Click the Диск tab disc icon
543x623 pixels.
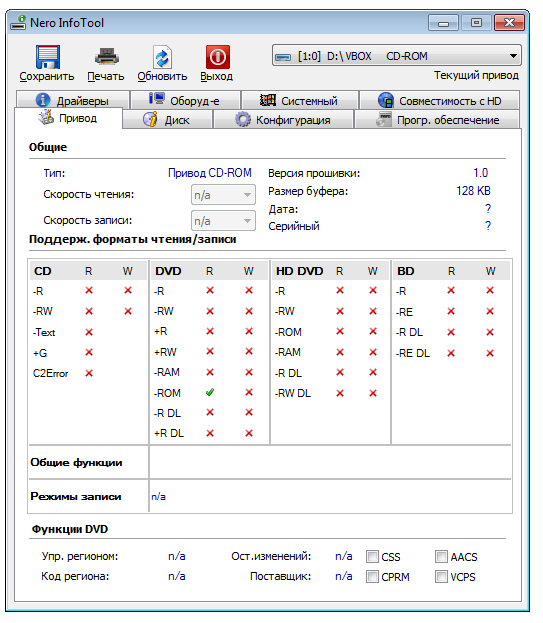150,119
